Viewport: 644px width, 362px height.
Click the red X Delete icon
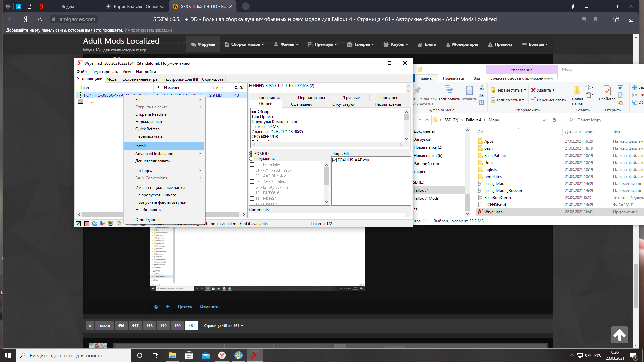coord(533,90)
